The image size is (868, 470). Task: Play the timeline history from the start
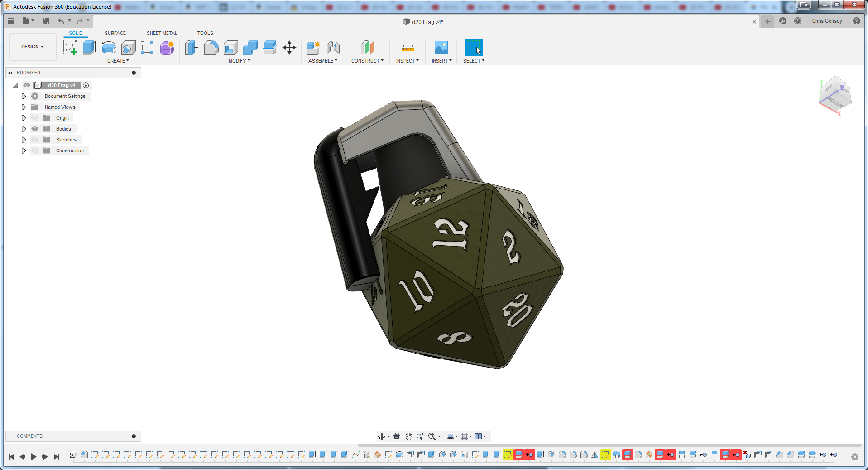[x=34, y=457]
